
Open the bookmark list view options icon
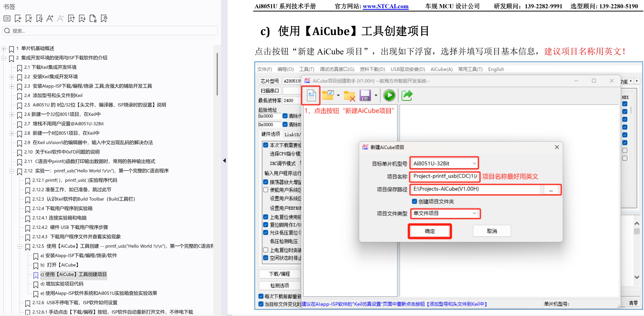coord(7,18)
